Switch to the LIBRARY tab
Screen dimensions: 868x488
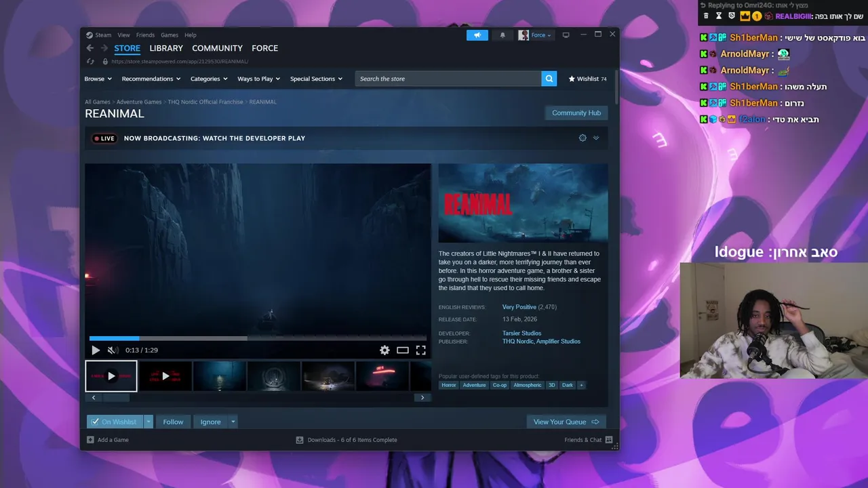pyautogui.click(x=166, y=48)
